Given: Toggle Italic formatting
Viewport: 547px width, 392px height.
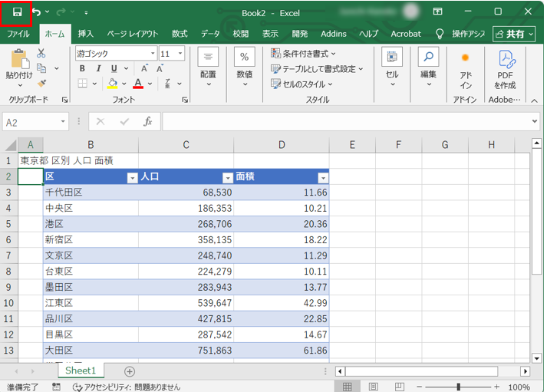Looking at the screenshot, I should (x=98, y=68).
